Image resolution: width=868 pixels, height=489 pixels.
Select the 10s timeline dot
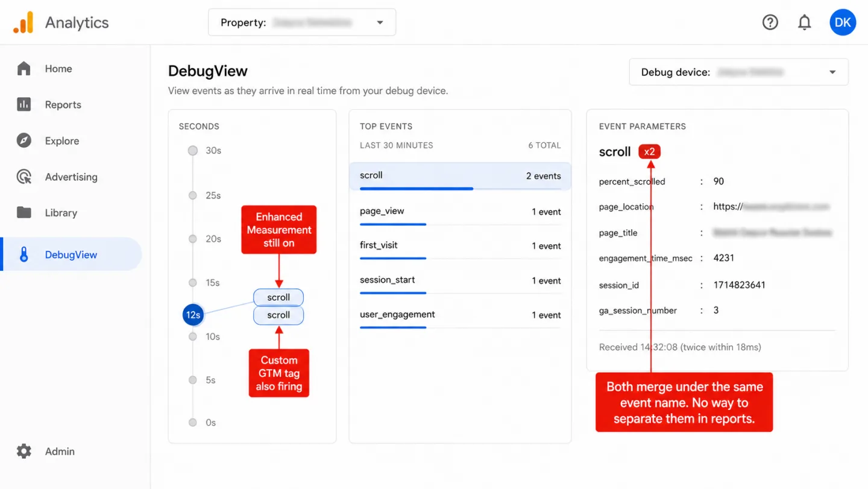193,336
